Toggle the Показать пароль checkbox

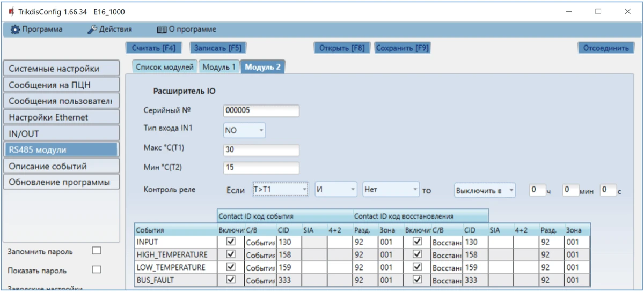97,269
